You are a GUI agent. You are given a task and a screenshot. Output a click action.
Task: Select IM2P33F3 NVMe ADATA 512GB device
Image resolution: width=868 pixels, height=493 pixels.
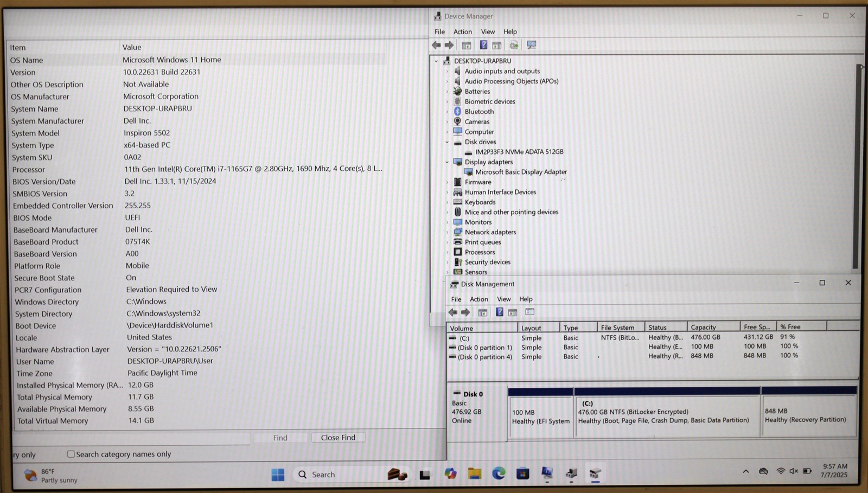click(x=519, y=152)
